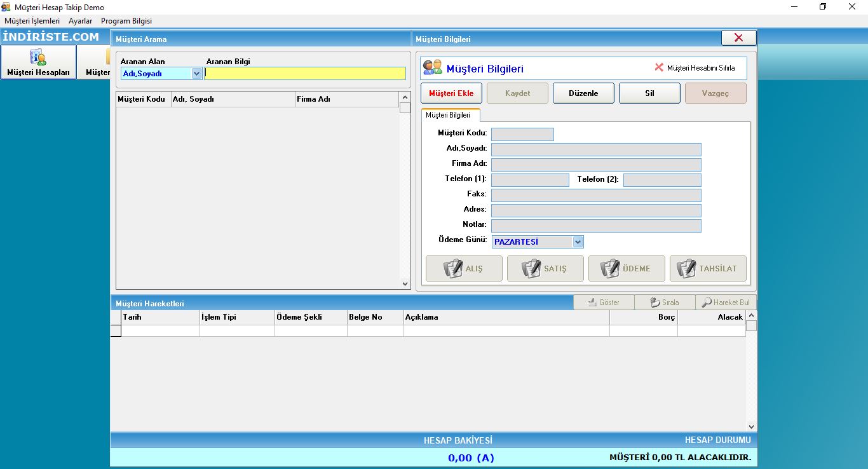Click the MÜŞTERİ 0,00 TL ALACAKLIDIR status text
Viewport: 868px width, 469px height.
(x=680, y=457)
